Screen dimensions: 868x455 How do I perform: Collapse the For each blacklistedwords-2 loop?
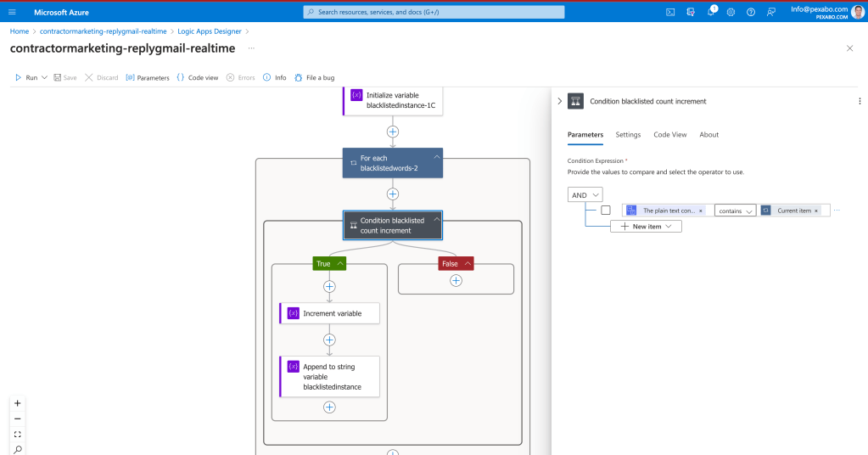pyautogui.click(x=437, y=157)
